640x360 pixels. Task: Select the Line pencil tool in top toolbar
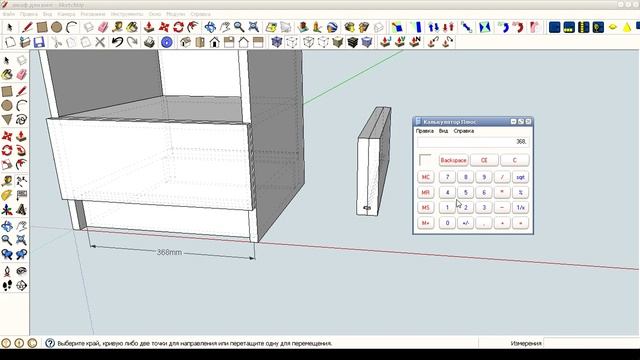[27, 27]
